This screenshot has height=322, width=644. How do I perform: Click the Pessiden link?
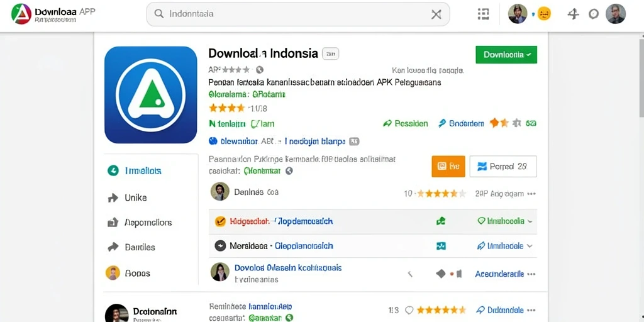406,123
